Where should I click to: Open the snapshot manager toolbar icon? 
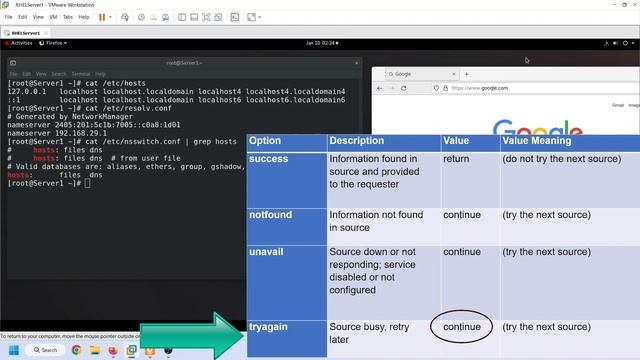[166, 17]
